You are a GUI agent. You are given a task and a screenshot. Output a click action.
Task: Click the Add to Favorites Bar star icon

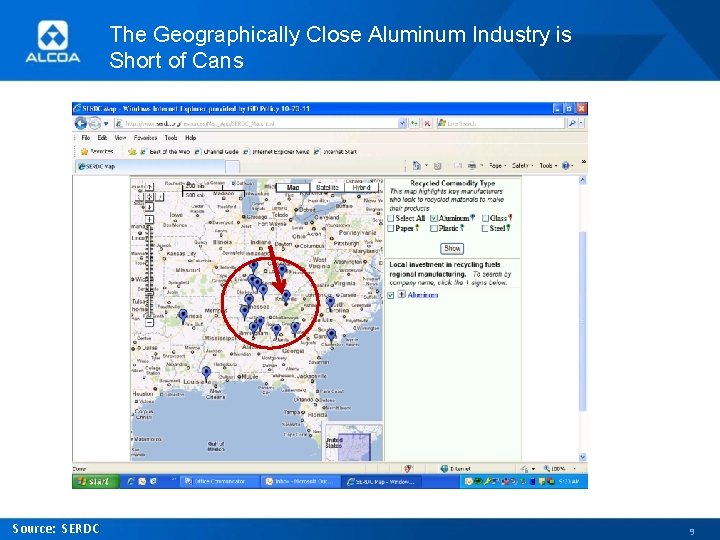coord(132,152)
